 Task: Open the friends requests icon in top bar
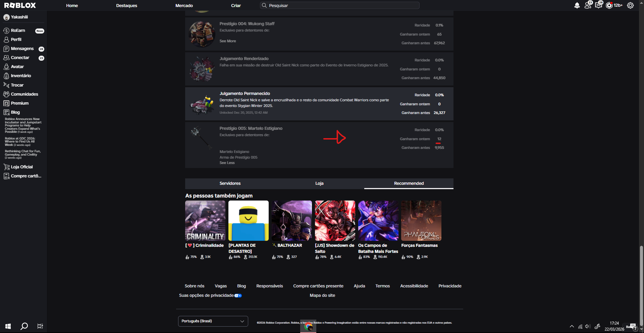click(588, 5)
